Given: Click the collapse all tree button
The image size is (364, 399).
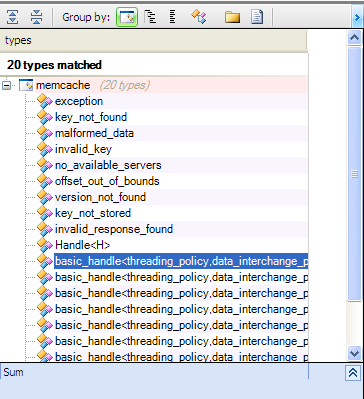Looking at the screenshot, I should 36,17.
